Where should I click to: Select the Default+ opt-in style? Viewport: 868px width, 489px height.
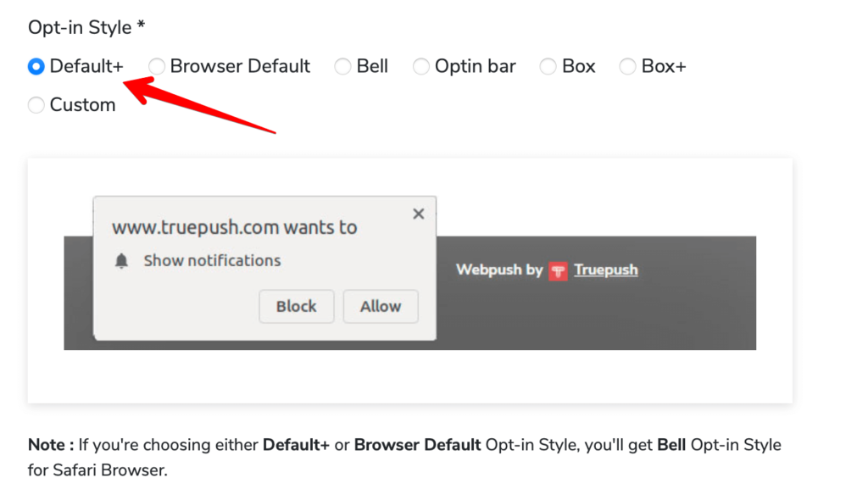(36, 65)
